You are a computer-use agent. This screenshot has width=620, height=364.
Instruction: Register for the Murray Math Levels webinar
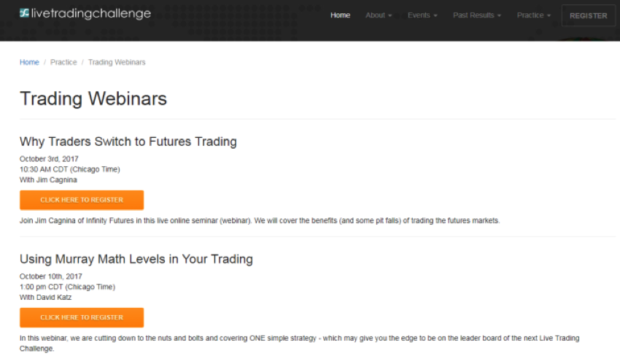pos(82,317)
